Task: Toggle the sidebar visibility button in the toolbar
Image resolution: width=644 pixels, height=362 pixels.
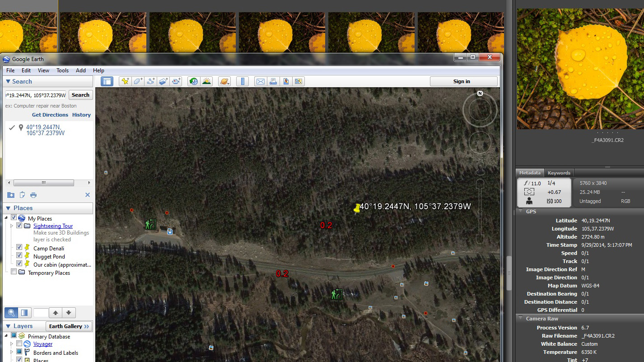Action: pos(107,81)
